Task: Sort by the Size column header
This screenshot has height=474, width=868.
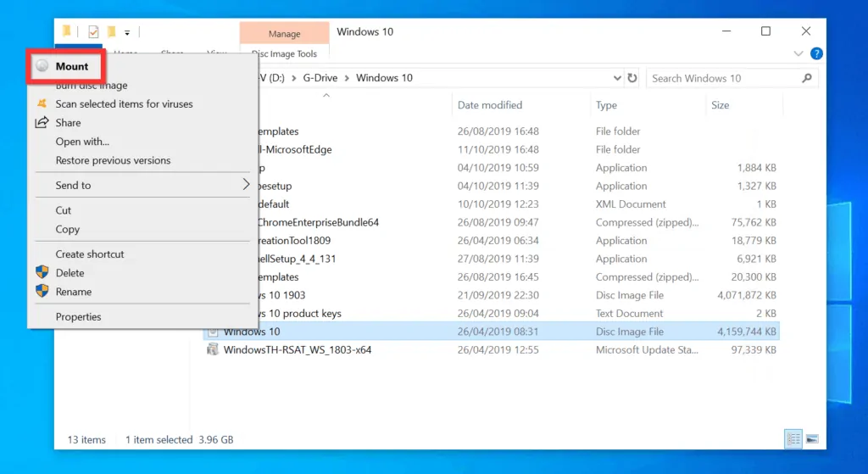Action: (721, 105)
